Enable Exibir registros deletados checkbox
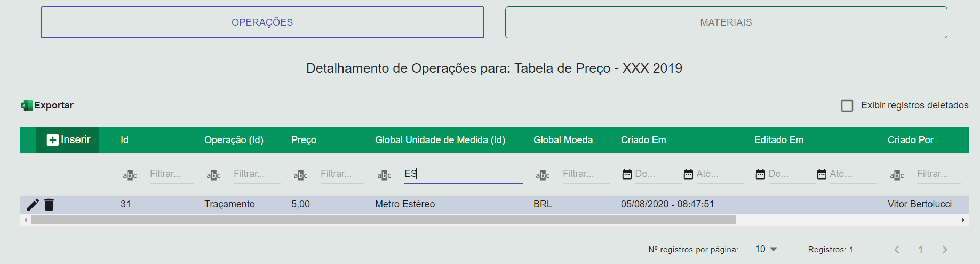The image size is (980, 264). coord(847,106)
